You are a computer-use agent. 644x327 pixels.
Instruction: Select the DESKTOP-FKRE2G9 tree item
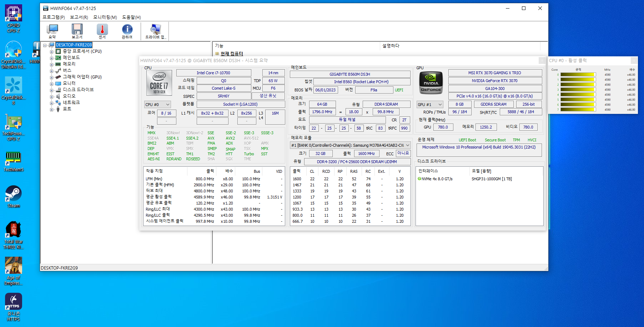pos(74,45)
